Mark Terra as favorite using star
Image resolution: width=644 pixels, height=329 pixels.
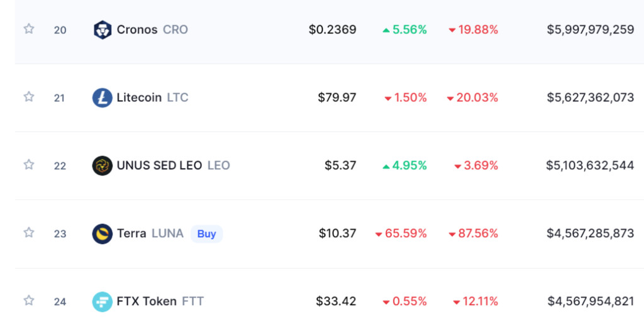click(x=29, y=233)
